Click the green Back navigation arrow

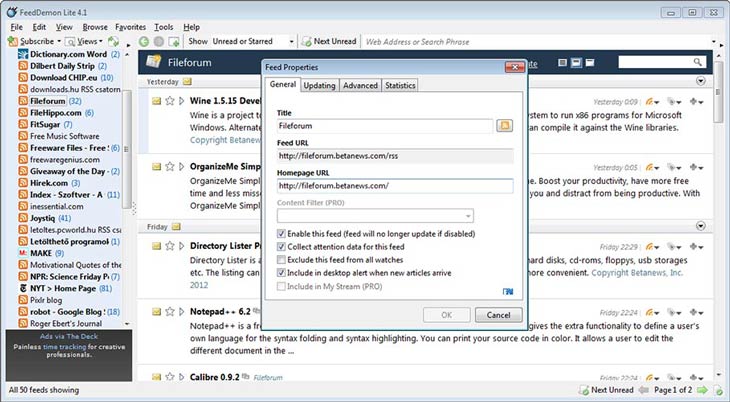tap(144, 42)
